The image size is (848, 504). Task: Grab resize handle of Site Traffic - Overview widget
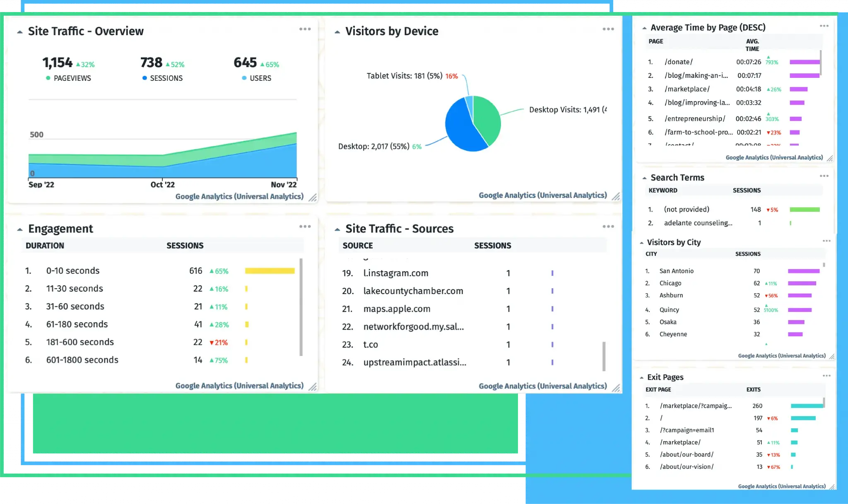coord(313,198)
